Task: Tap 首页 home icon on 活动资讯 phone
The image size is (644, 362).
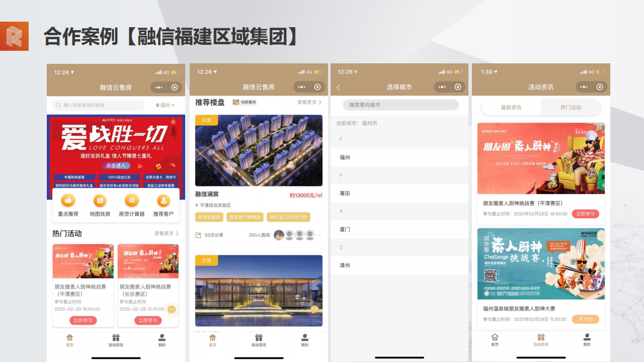Action: pos(495,338)
